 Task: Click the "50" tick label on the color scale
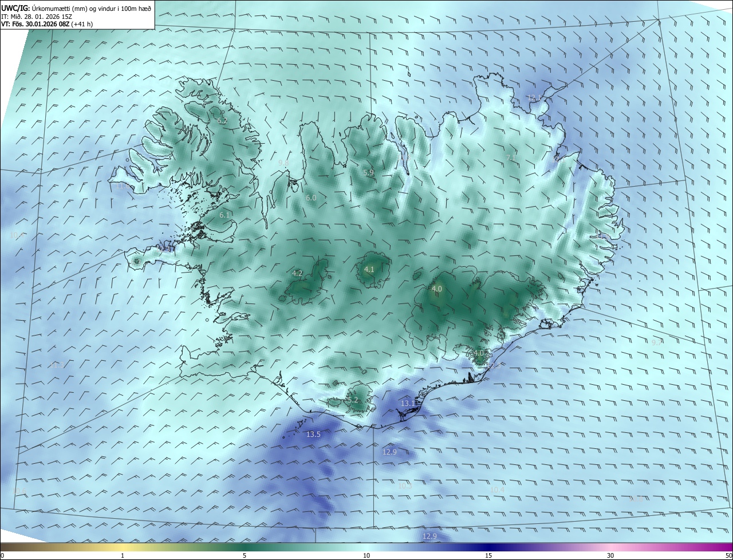pyautogui.click(x=728, y=555)
